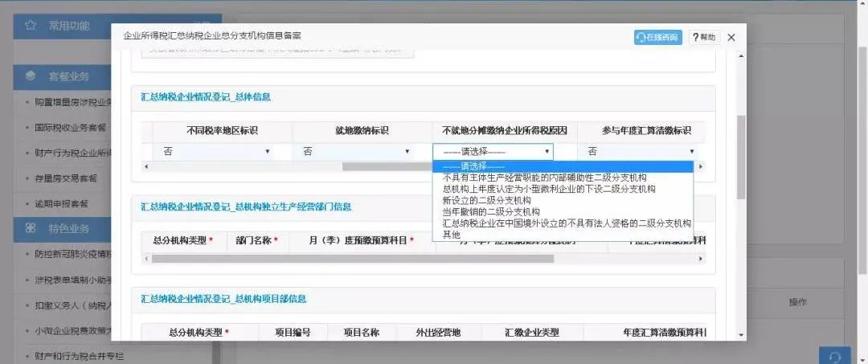Click the 独立生产经营部门信息 table horizontal scrollbar

click(x=353, y=259)
